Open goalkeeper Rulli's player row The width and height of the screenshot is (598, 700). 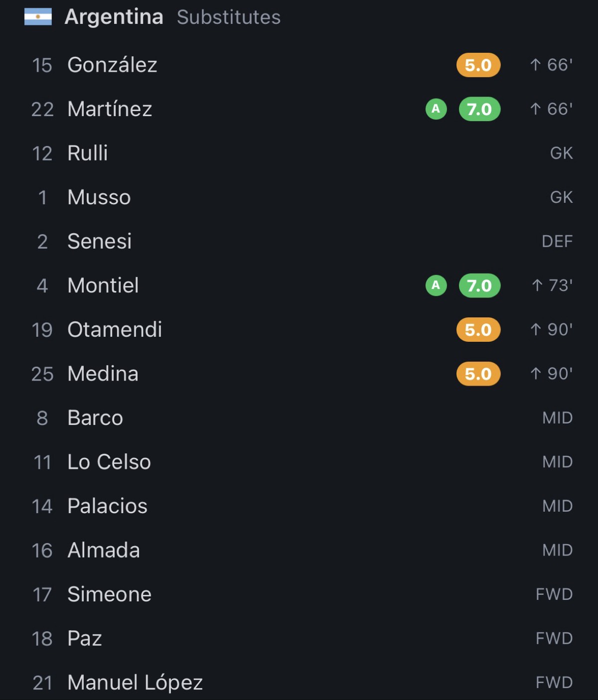pyautogui.click(x=299, y=153)
